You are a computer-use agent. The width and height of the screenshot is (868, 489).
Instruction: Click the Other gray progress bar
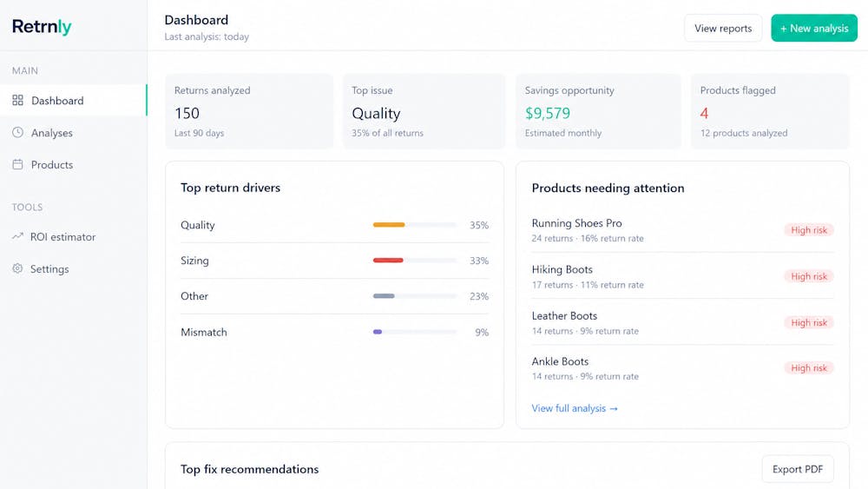point(384,296)
